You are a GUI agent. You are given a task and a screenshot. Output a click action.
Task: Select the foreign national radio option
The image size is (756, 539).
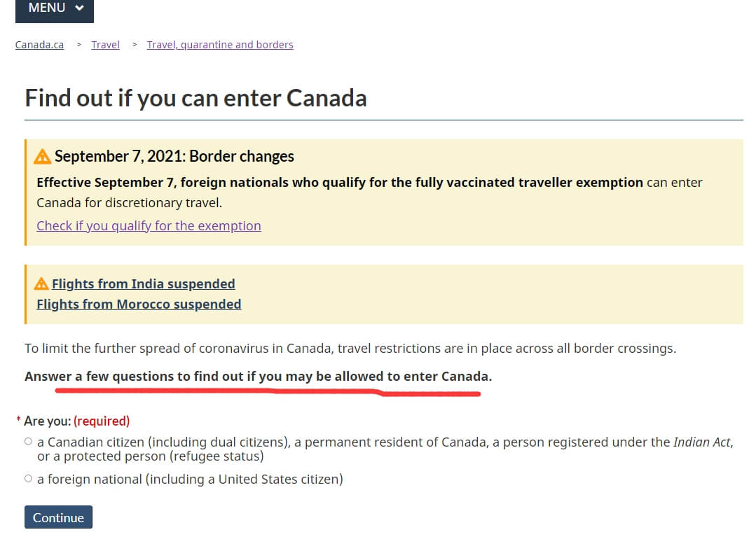tap(29, 479)
